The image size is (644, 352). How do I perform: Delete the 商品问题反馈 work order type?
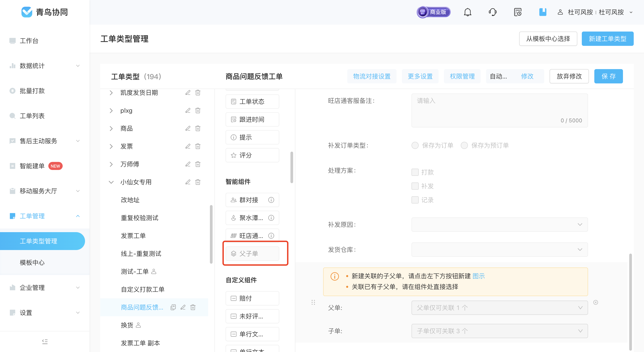[x=193, y=307]
